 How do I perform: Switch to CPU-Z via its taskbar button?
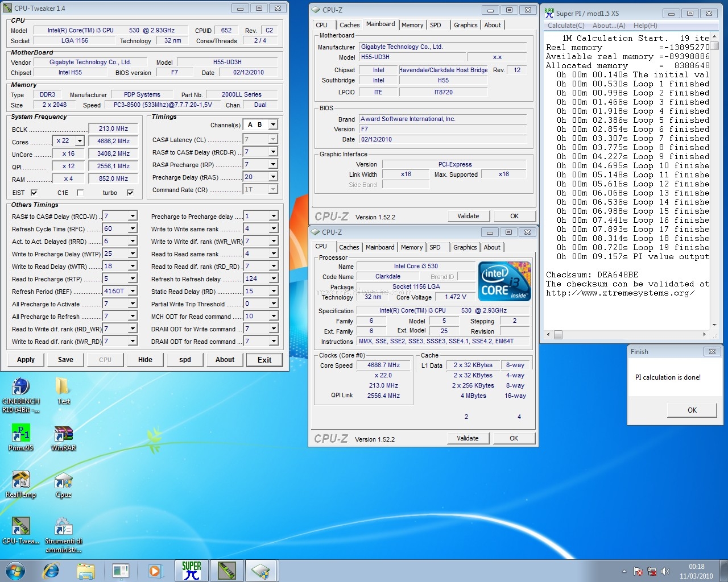(261, 571)
